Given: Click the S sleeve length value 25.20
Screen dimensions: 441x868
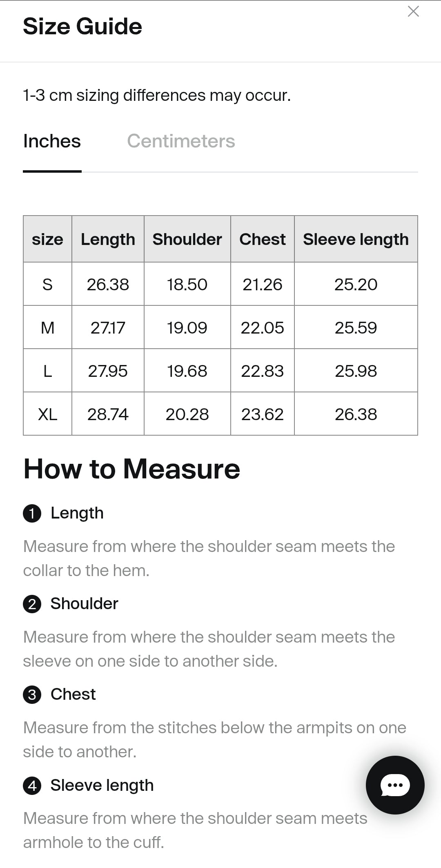Looking at the screenshot, I should pos(356,284).
